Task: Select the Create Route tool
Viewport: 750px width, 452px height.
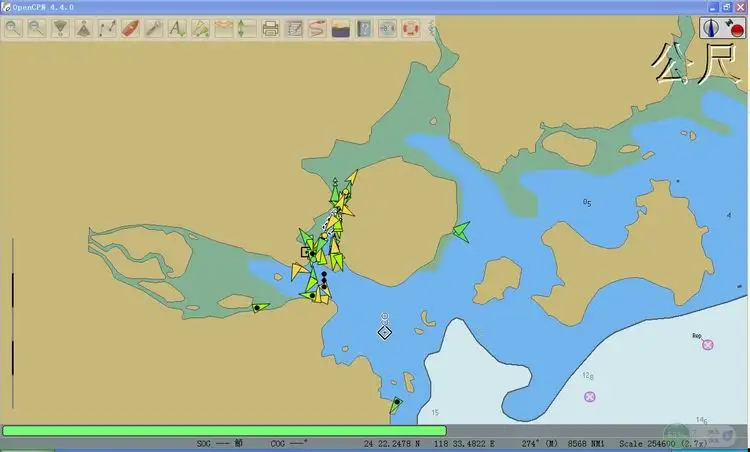Action: point(107,29)
